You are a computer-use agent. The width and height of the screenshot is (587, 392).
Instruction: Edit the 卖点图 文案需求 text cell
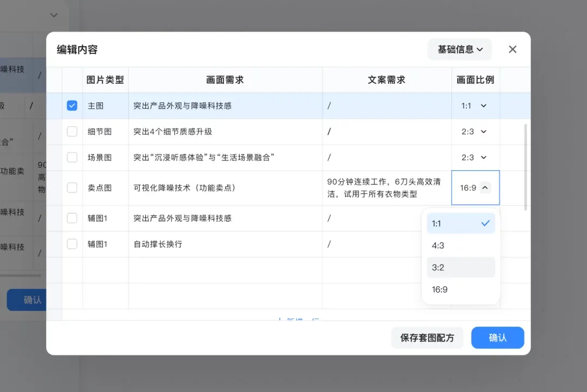tap(386, 187)
